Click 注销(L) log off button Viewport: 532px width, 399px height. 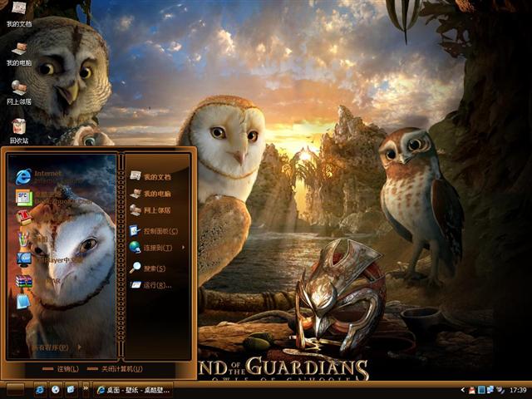click(x=61, y=369)
